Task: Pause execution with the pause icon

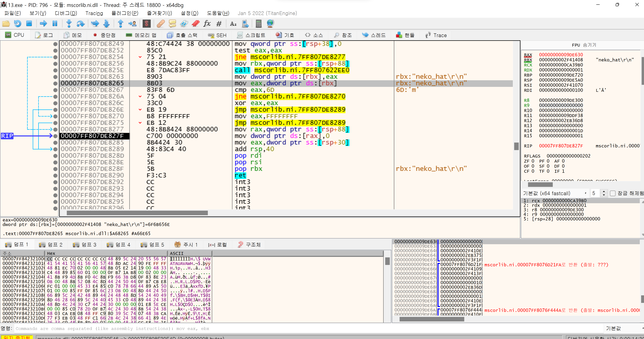Action: [55, 23]
